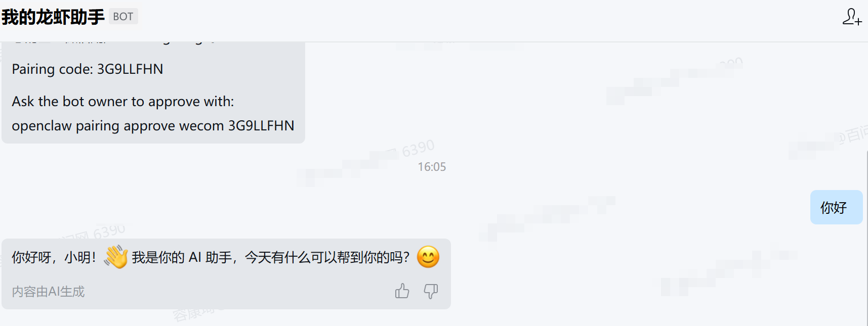Select the sent 你好 message bubble
Viewport: 868px width, 326px height.
pyautogui.click(x=836, y=207)
